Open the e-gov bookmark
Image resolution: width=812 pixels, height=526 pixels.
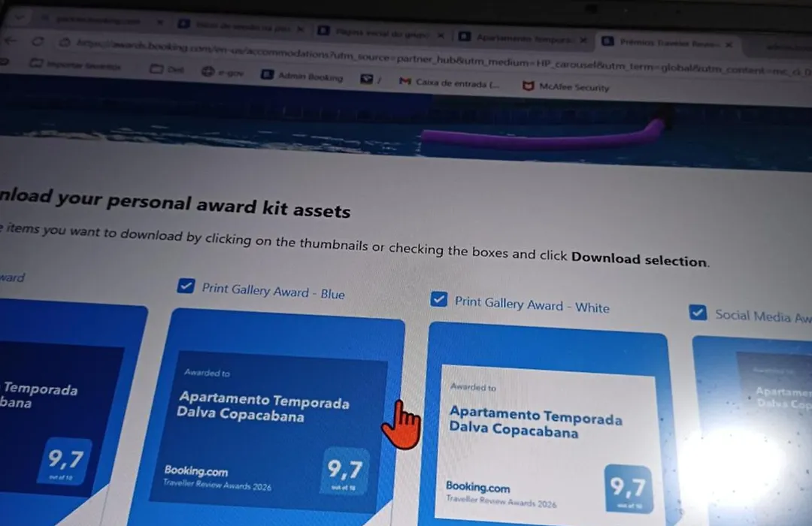pyautogui.click(x=222, y=72)
